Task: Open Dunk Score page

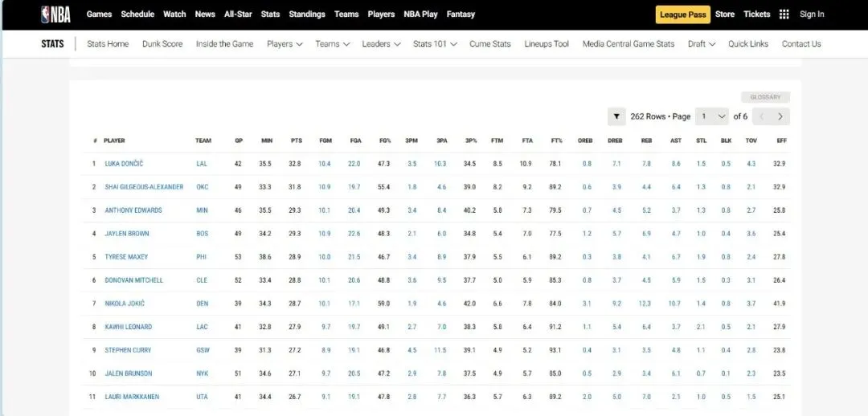Action: (162, 44)
